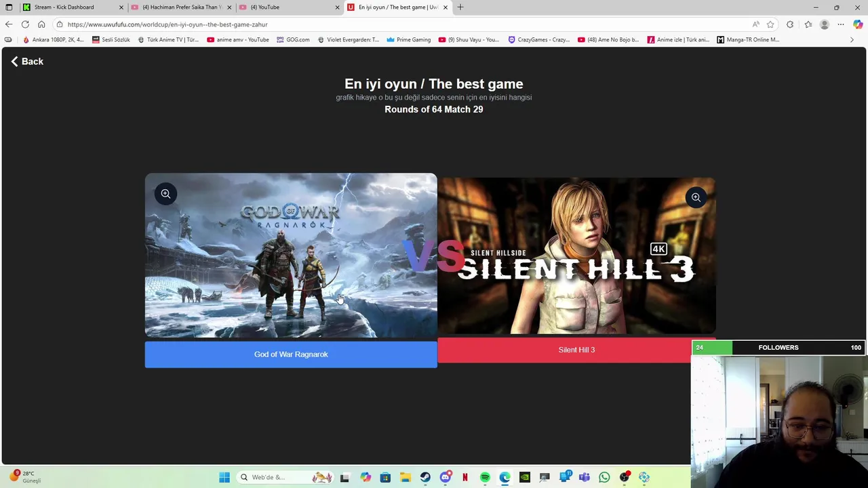This screenshot has width=868, height=488.
Task: Go to the browser home page
Action: click(41, 24)
